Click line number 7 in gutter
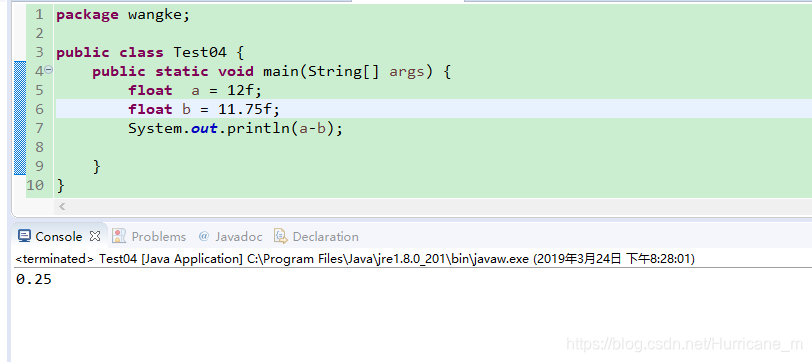 click(40, 128)
